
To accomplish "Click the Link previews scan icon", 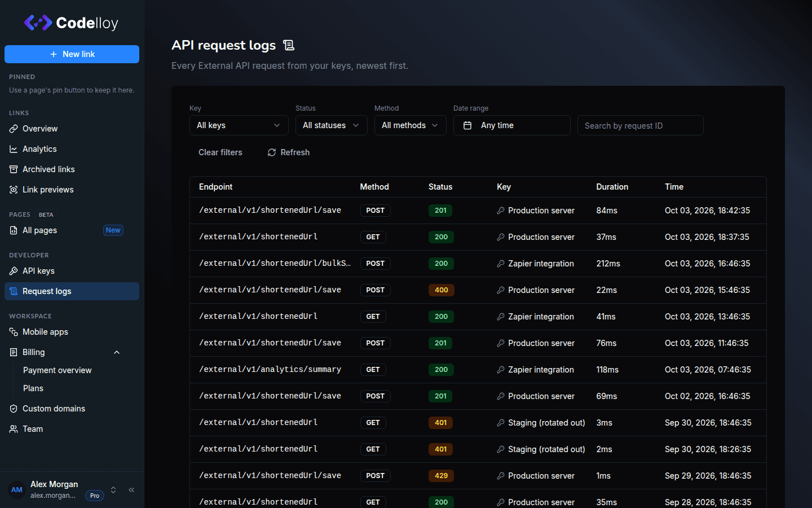I will [x=14, y=190].
